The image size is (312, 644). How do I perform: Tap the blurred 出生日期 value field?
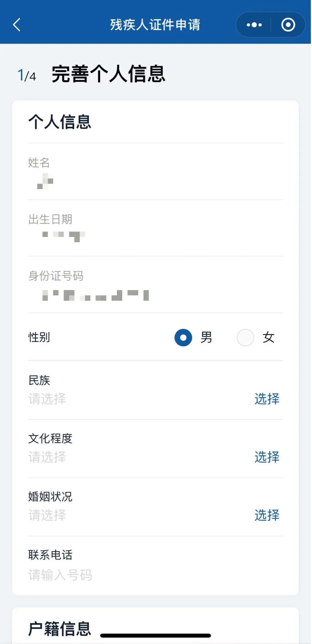[x=64, y=236]
